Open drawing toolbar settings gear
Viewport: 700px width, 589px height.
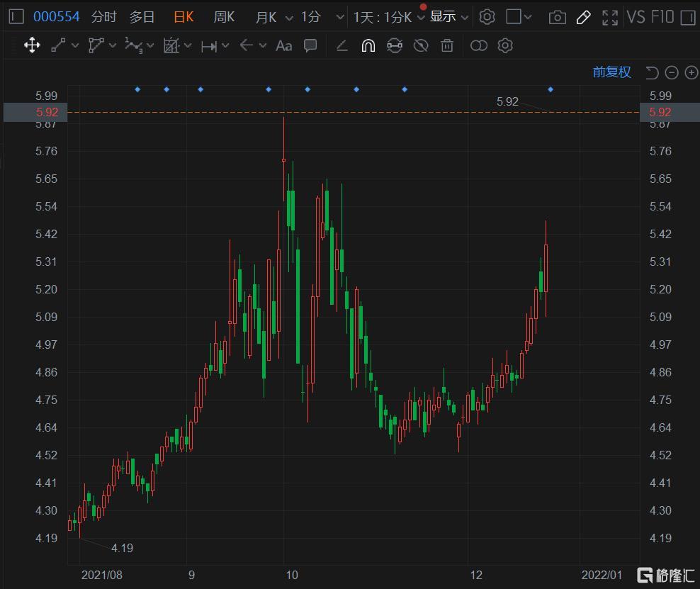(505, 45)
